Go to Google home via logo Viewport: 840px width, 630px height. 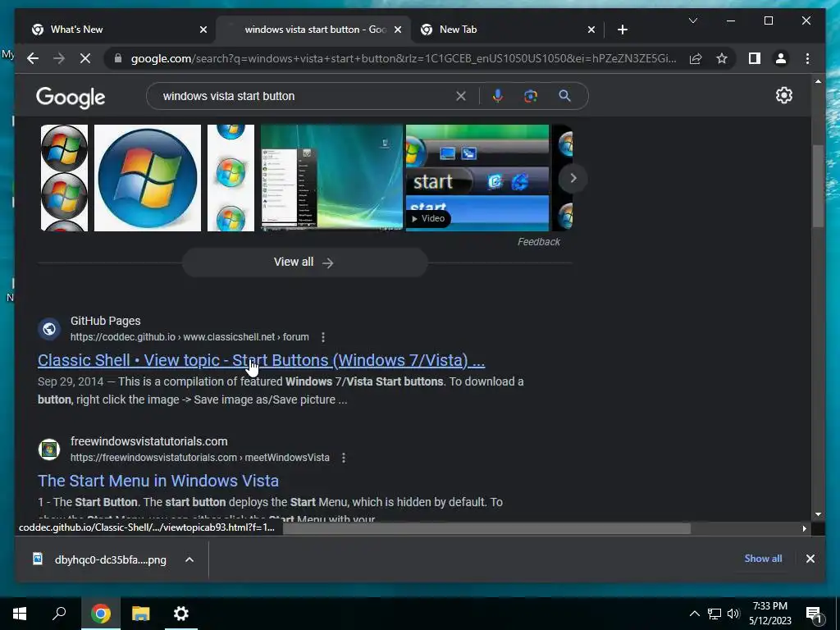[71, 97]
